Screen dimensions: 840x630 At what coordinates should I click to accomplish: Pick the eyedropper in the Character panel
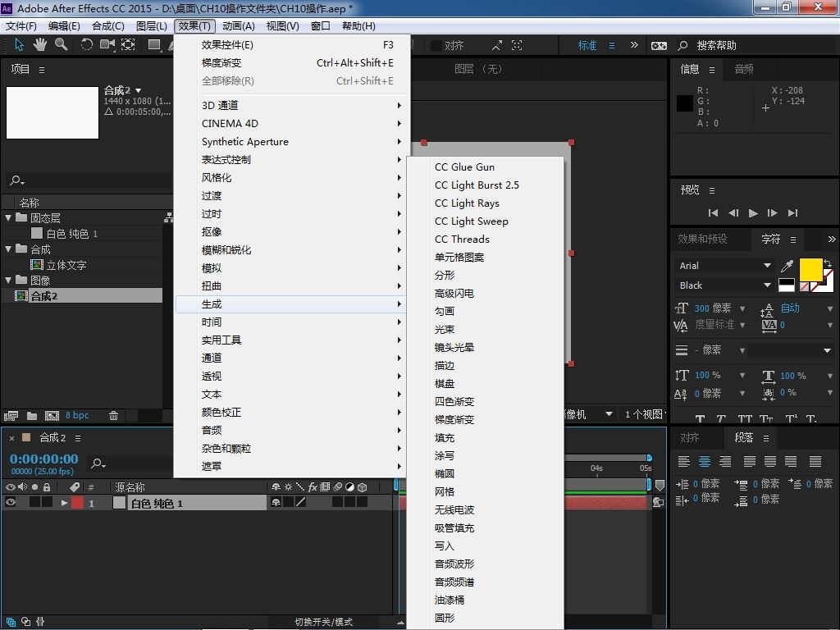[787, 266]
